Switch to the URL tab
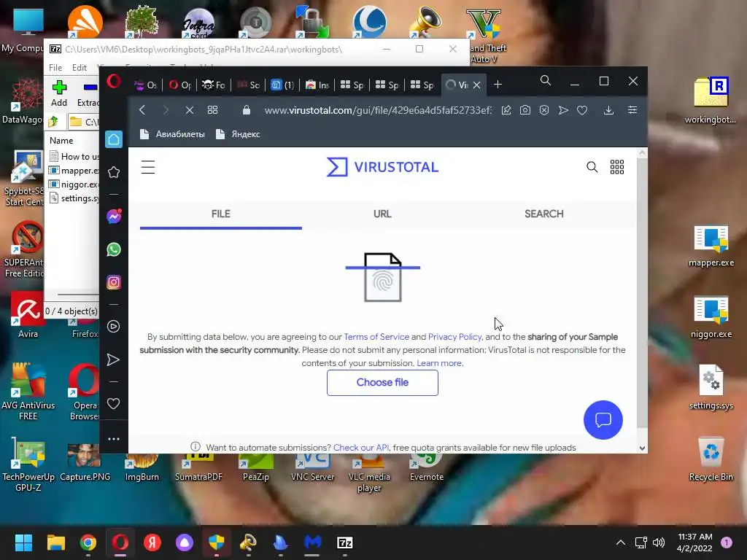Screen dimensions: 747x560 [382, 214]
